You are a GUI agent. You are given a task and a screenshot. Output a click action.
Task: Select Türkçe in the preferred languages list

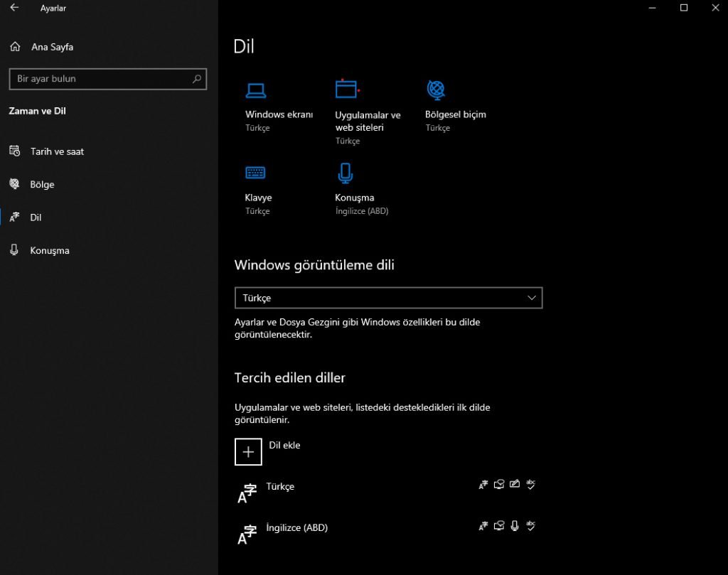pos(280,486)
